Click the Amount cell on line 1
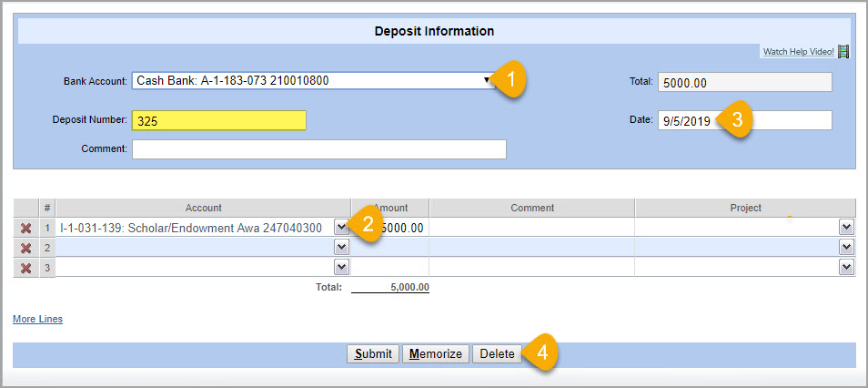868x388 pixels. coord(389,228)
